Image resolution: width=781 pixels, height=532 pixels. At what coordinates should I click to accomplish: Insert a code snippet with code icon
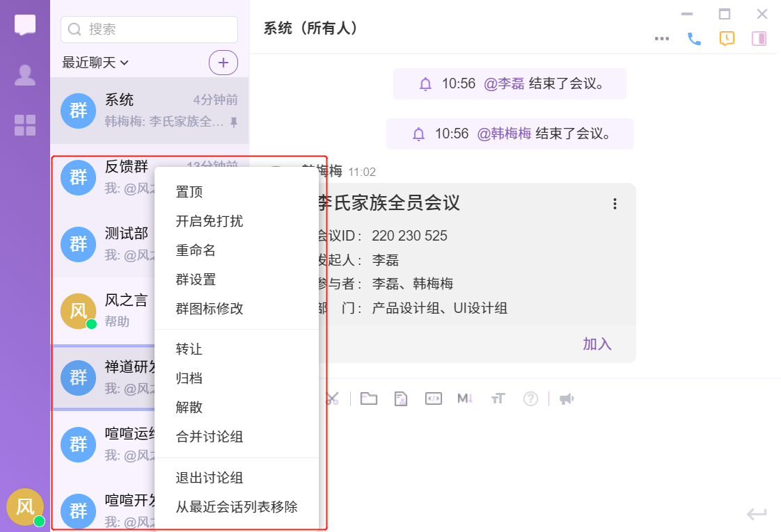pos(433,398)
